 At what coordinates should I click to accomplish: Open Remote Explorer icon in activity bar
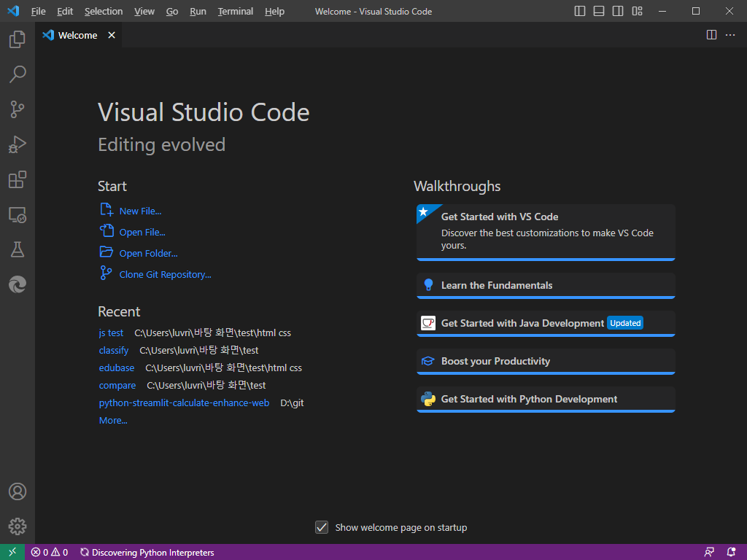[18, 215]
